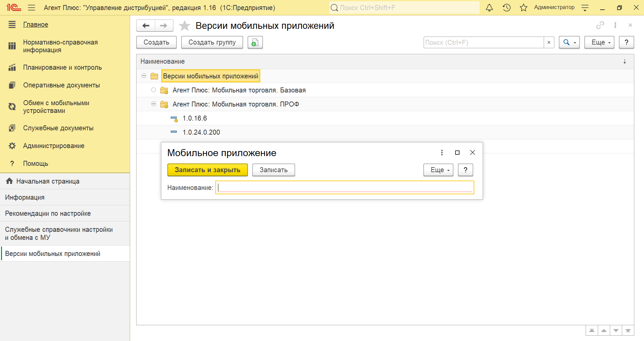The height and width of the screenshot is (341, 644).
Task: Expand the Мобильная торговля. Базовая group
Action: [154, 90]
